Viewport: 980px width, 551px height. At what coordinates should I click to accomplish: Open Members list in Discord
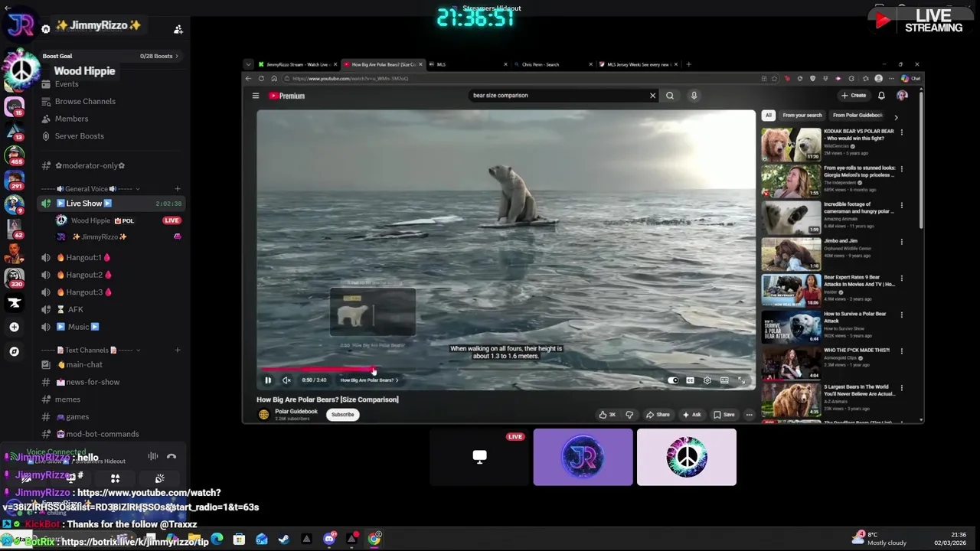click(71, 119)
